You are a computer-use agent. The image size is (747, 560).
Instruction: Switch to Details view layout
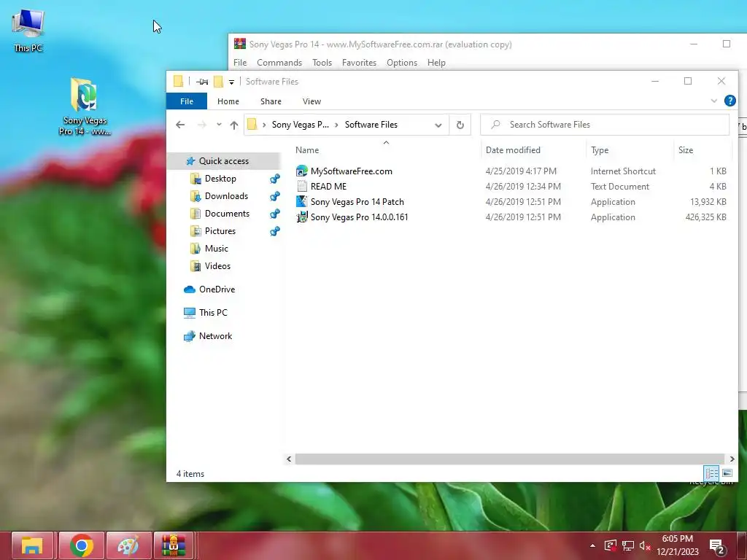pyautogui.click(x=712, y=473)
